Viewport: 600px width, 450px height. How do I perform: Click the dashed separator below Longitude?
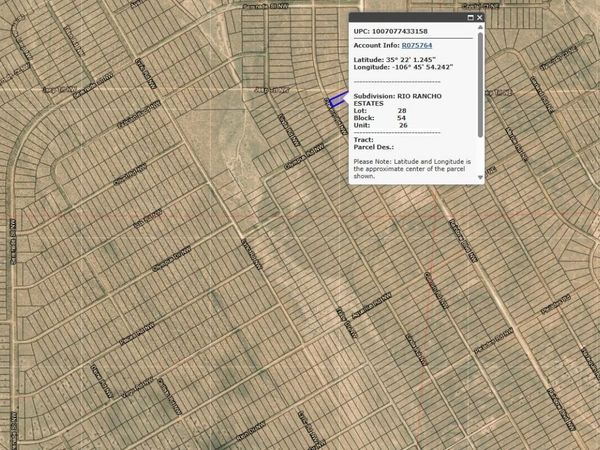click(x=397, y=81)
